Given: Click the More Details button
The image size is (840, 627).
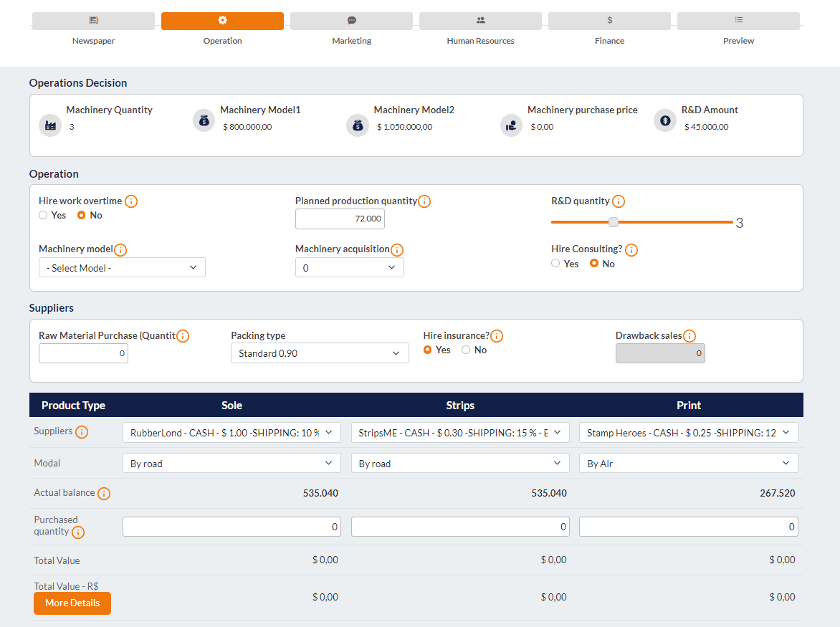Looking at the screenshot, I should (x=72, y=603).
